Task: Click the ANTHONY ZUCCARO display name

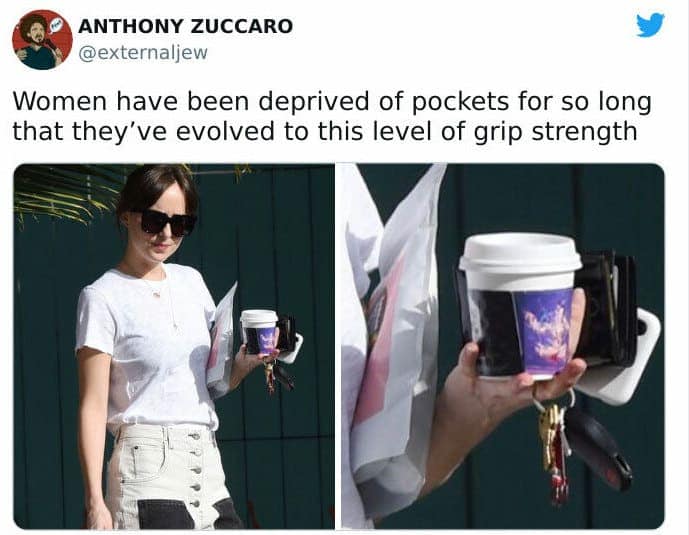Action: click(185, 26)
